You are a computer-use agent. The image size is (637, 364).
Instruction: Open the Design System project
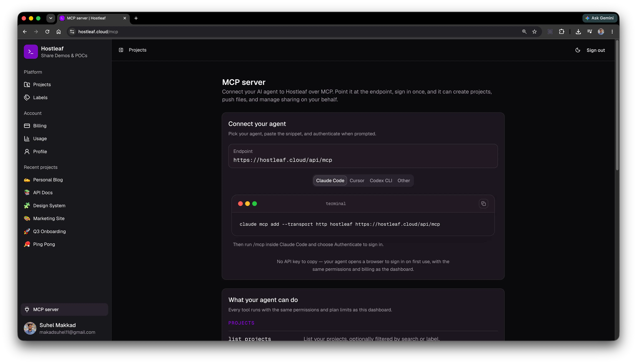[65, 205]
